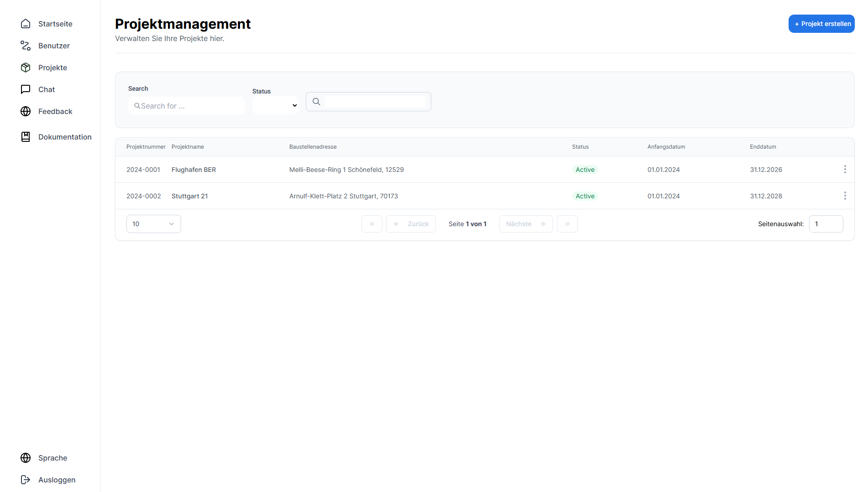
Task: Click the Projekte cube icon
Action: click(26, 67)
